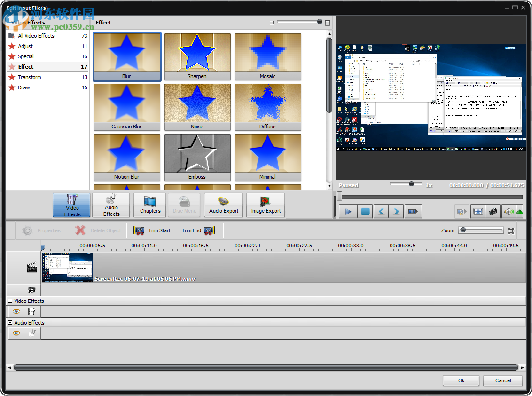Mute the preview audio

pyautogui.click(x=509, y=211)
